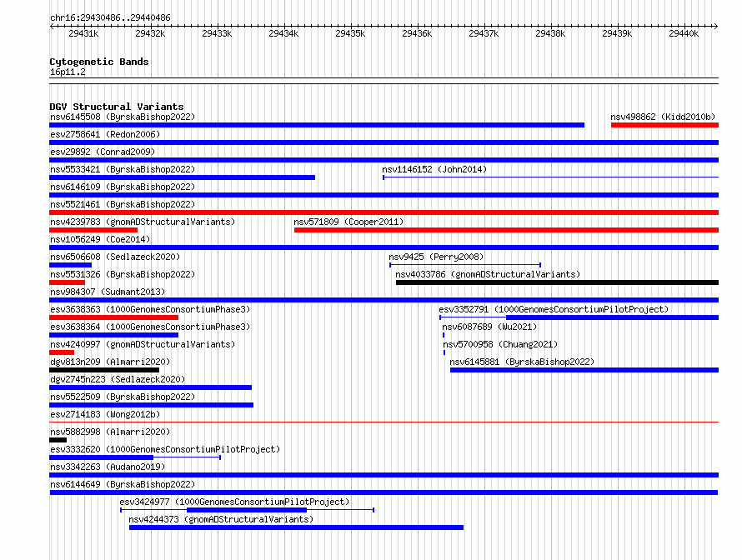Click the nsv6145508 (ByrskaBishop2022) variant label
The width and height of the screenshot is (742, 560).
tap(123, 117)
